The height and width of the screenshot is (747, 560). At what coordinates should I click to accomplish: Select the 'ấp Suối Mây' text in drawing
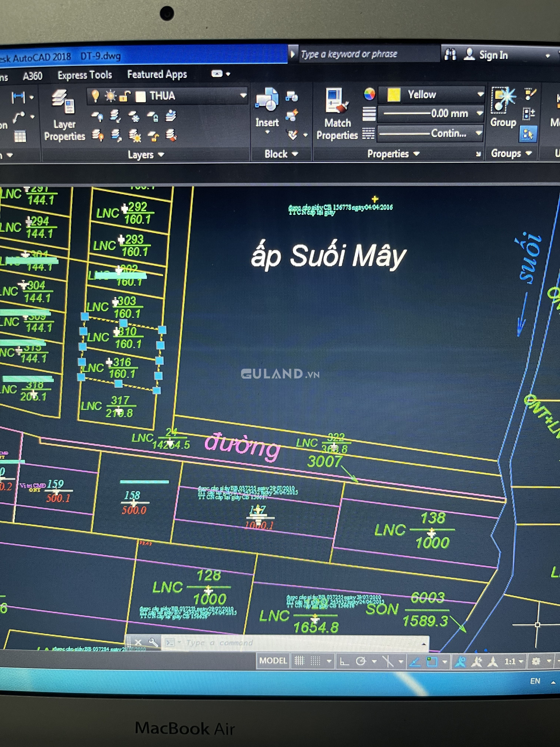pos(329,256)
